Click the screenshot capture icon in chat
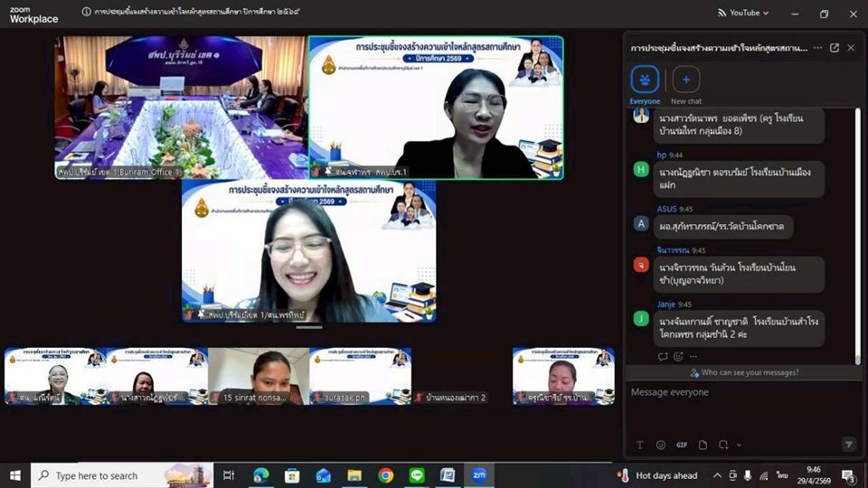868x488 pixels. point(725,445)
